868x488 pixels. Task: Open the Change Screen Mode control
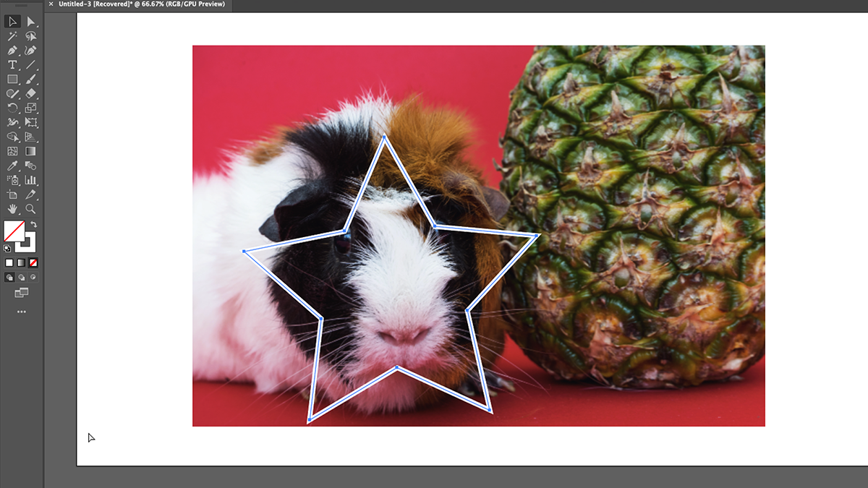click(21, 293)
